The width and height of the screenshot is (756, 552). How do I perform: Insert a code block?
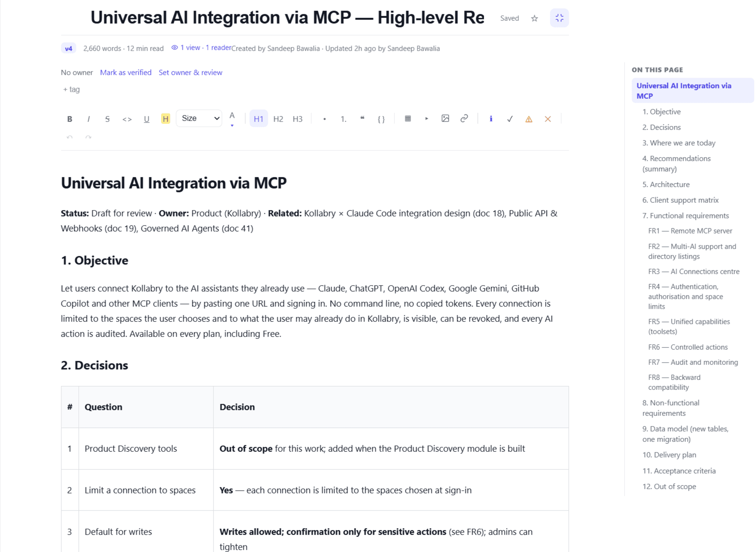[381, 119]
